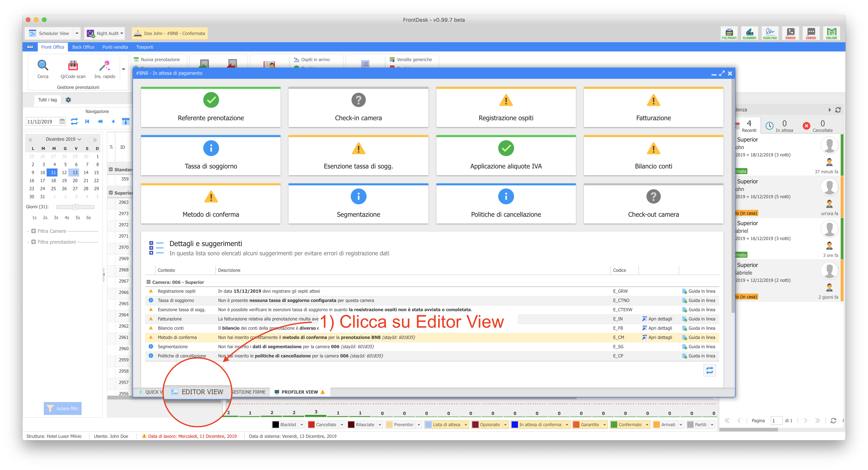
Task: Refresh the reservations side panel
Action: point(838,110)
